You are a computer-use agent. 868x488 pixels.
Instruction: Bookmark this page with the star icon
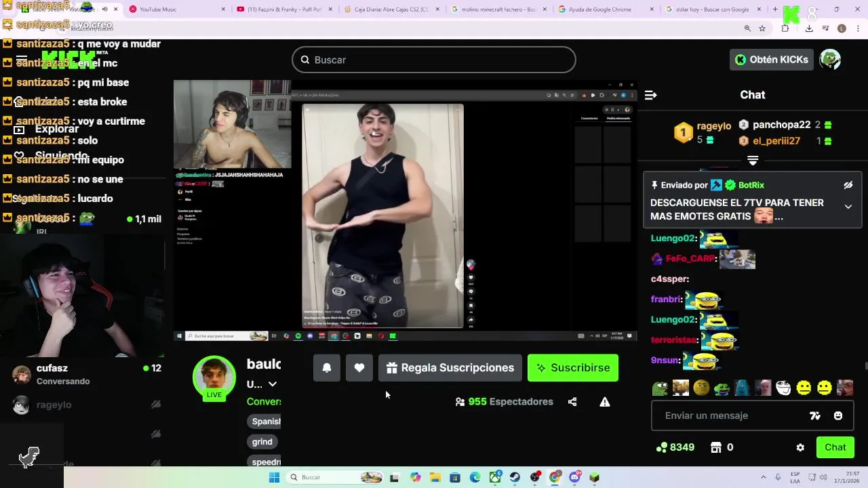tap(762, 28)
